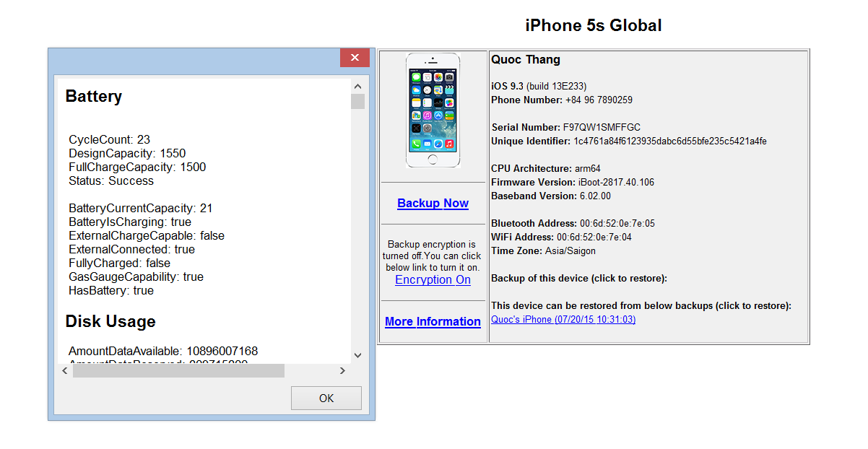868x449 pixels.
Task: Click the Firmware Version iBoot line
Action: pos(573,182)
